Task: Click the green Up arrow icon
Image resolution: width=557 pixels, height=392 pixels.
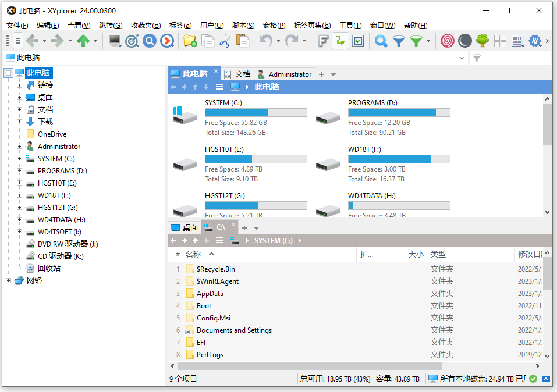Action: (x=86, y=41)
